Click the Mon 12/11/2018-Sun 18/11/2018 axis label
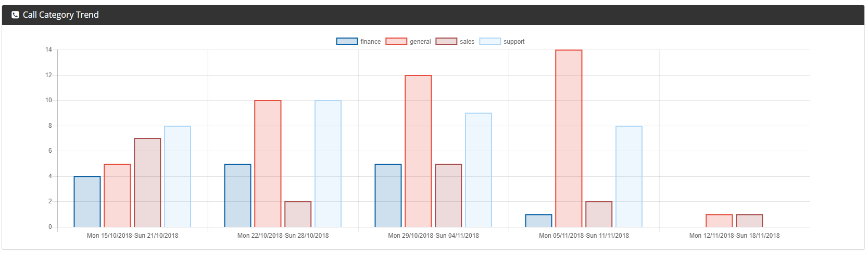868x256 pixels. (x=735, y=236)
